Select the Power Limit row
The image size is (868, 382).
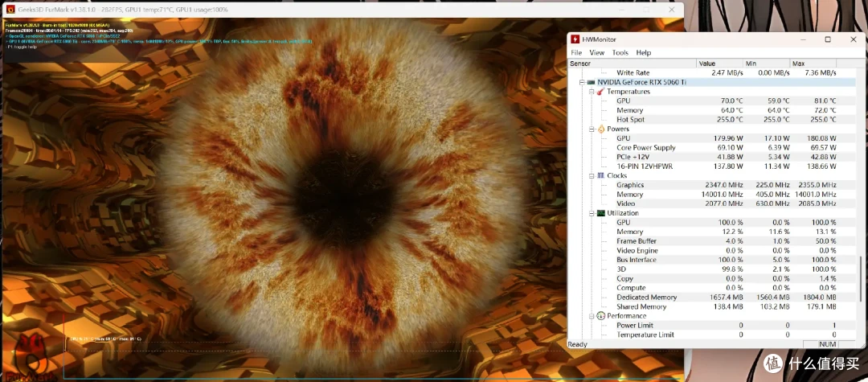(x=713, y=326)
